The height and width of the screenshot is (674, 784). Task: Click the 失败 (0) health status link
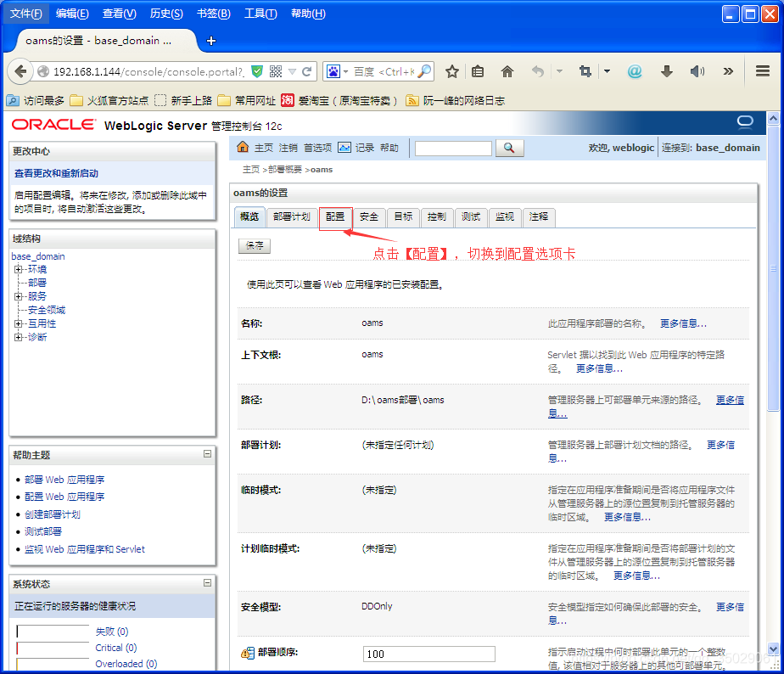pos(112,632)
